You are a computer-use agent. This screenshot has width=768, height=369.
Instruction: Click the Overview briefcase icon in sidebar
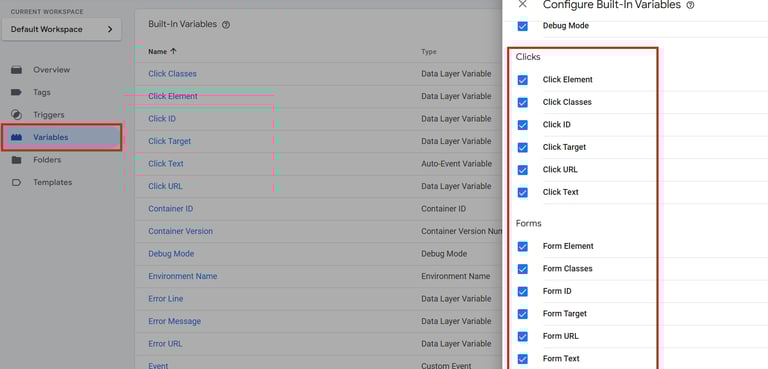coord(16,70)
